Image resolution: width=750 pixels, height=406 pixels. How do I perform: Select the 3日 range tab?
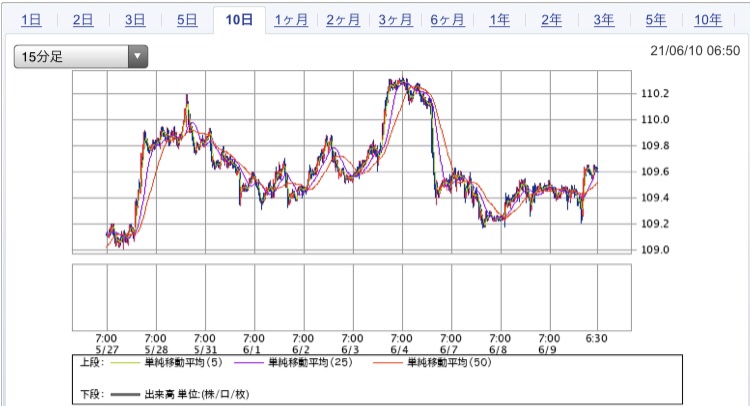pyautogui.click(x=135, y=20)
